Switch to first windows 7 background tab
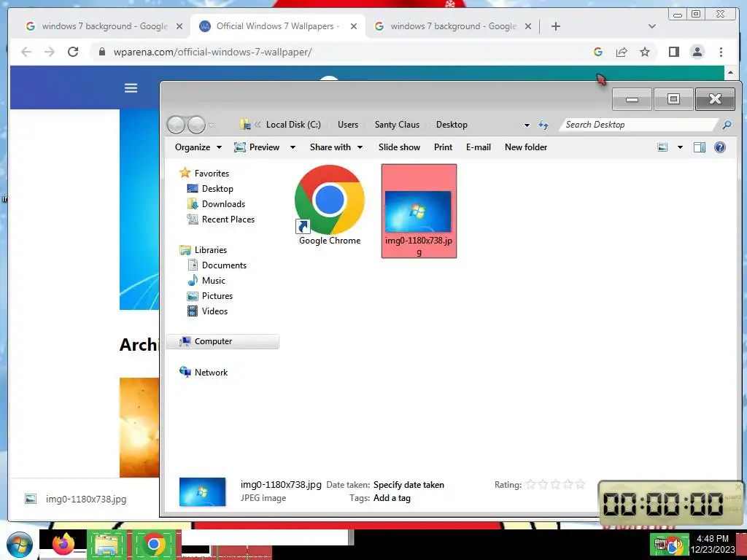 (104, 26)
